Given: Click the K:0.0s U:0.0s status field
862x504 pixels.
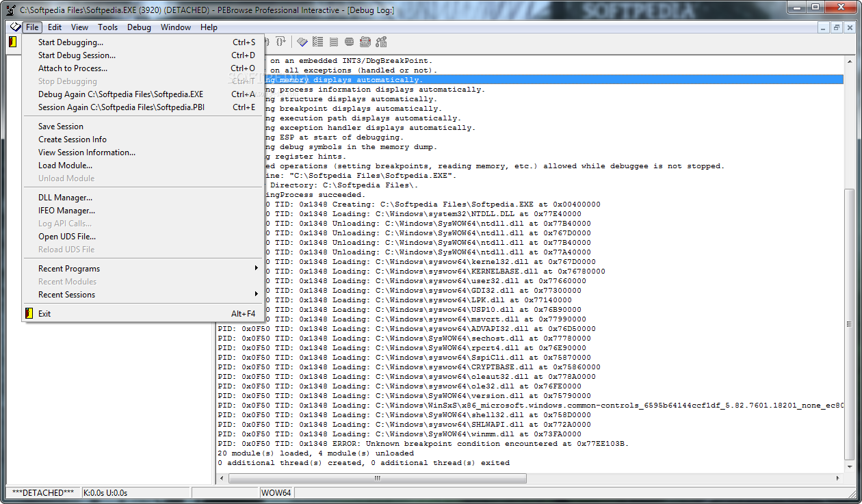Looking at the screenshot, I should pos(135,492).
